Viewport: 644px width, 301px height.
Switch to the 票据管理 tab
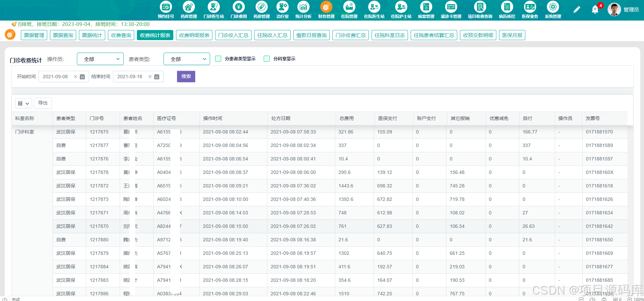34,35
